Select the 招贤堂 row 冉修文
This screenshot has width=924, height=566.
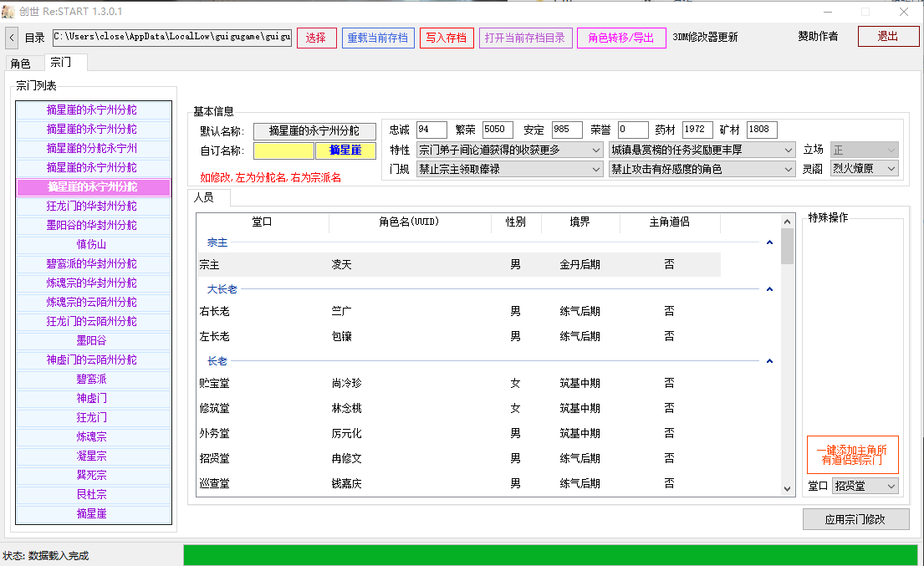pos(458,458)
